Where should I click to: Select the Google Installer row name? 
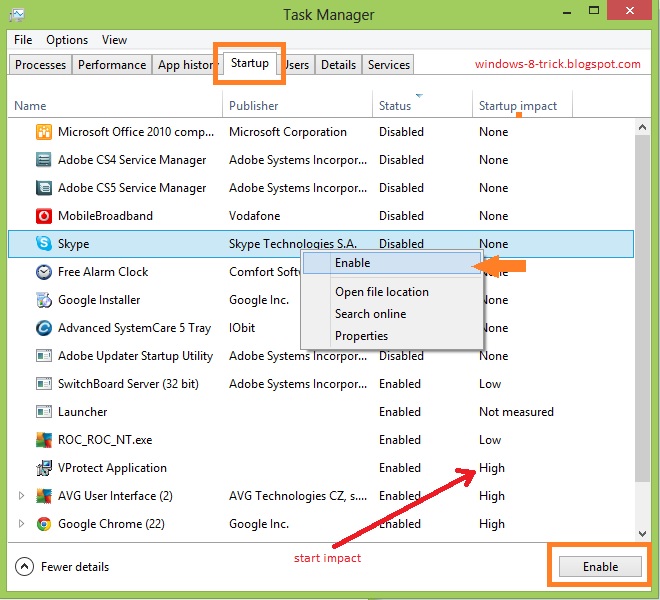click(x=99, y=300)
